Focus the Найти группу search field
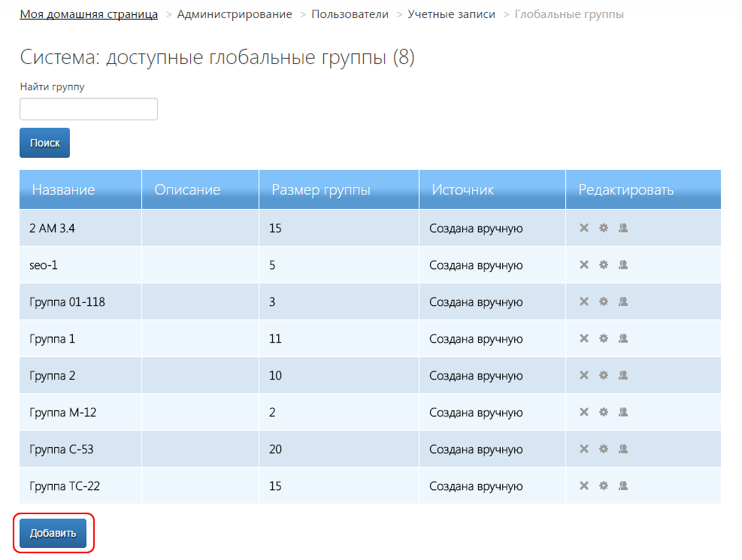742x560 pixels. pos(89,109)
